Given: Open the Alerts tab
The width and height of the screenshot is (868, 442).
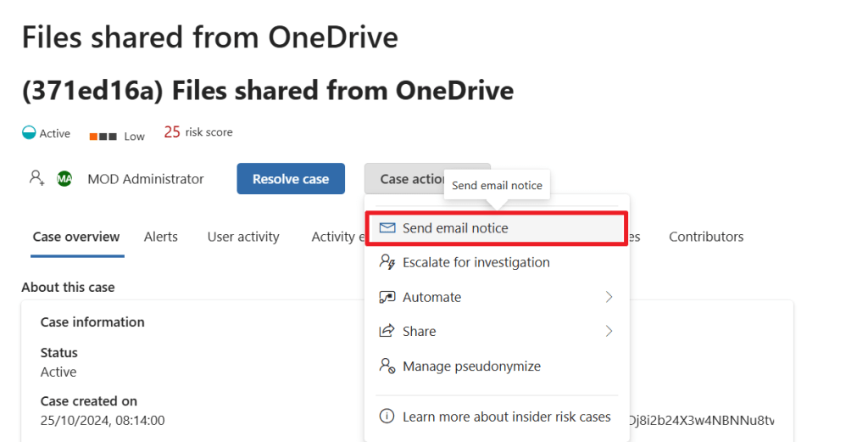Looking at the screenshot, I should 161,237.
